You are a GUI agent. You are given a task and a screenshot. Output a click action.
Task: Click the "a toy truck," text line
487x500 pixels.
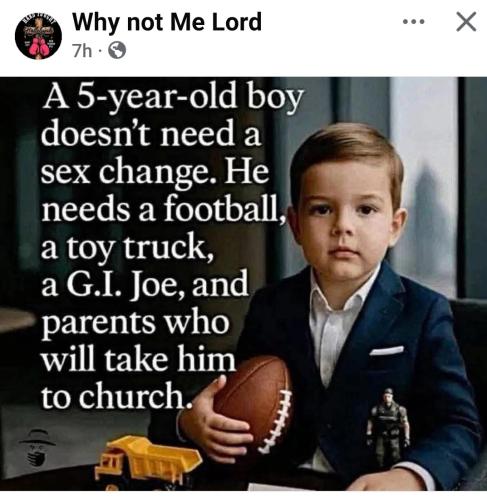pos(127,247)
